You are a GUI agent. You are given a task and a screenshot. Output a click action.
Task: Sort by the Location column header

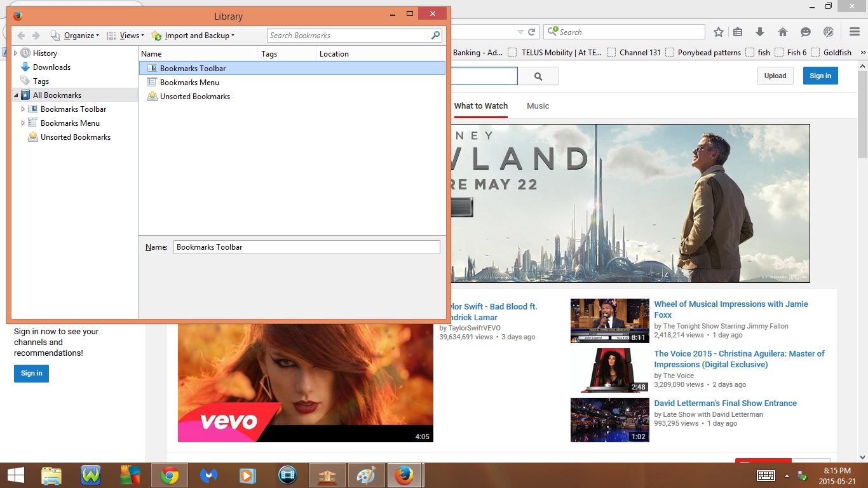point(381,54)
